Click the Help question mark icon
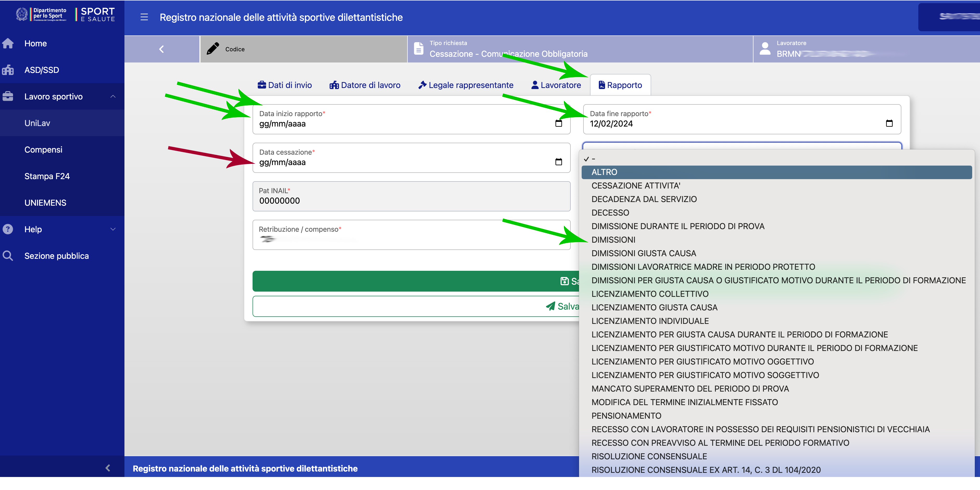The height and width of the screenshot is (490, 980). point(8,229)
